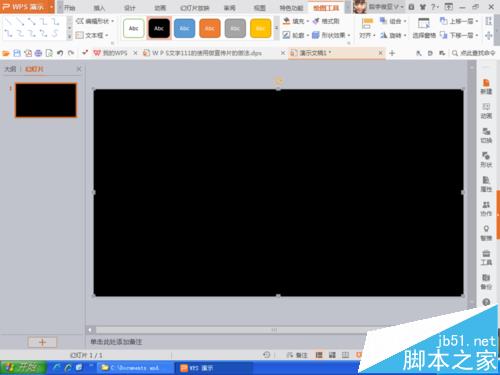Open the 工具 tools sidebar icon
This screenshot has width=500, height=375.
click(x=486, y=258)
